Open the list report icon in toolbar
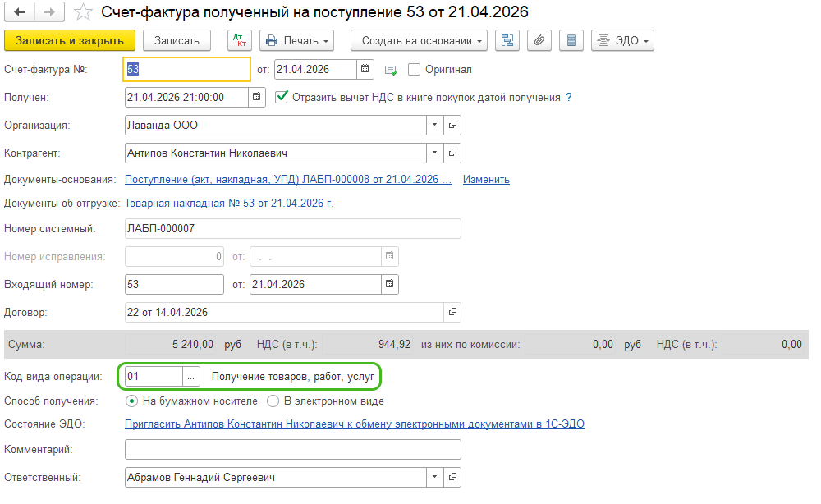 [x=571, y=40]
